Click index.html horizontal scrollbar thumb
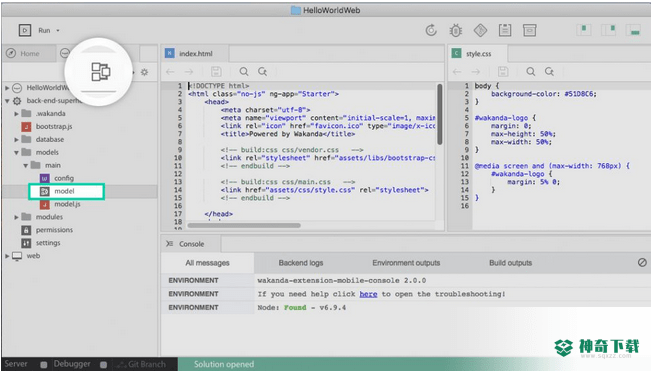Image resolution: width=652 pixels, height=371 pixels. [244, 225]
